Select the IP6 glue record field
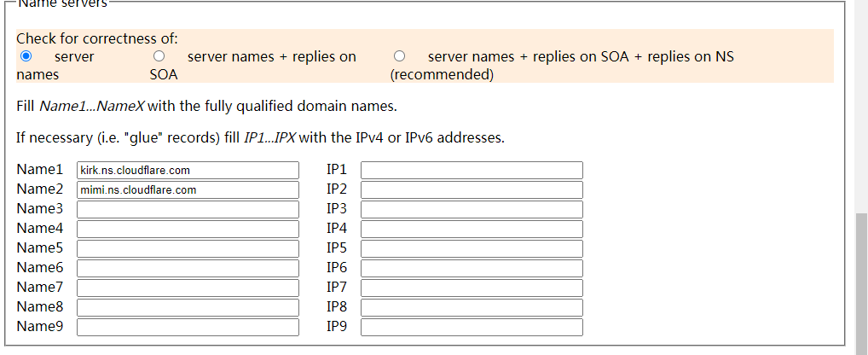This screenshot has height=355, width=868. [472, 269]
